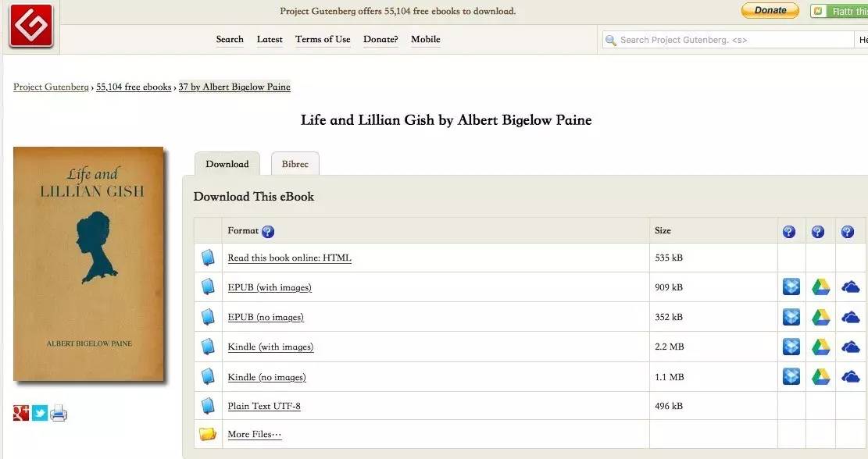This screenshot has height=459, width=868.
Task: Send Kindle (no images) to Dropbox
Action: [x=791, y=376]
